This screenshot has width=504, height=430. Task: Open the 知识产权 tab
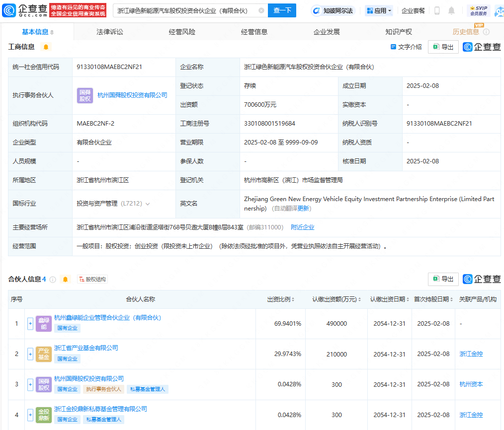[399, 32]
